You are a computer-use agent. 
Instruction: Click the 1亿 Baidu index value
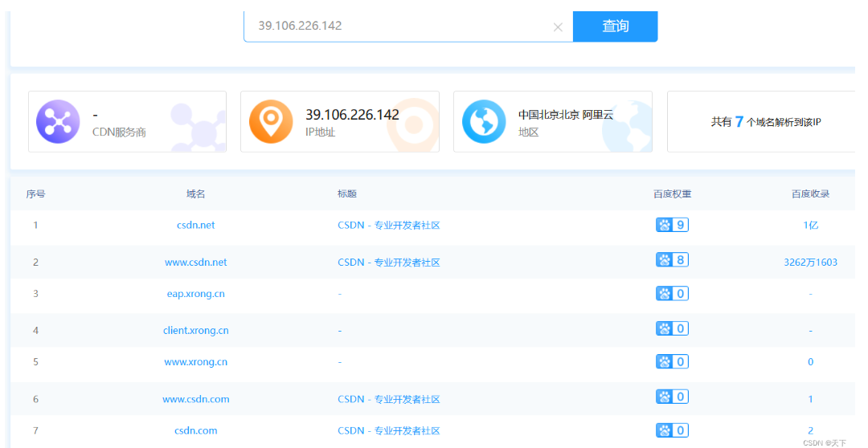(810, 225)
